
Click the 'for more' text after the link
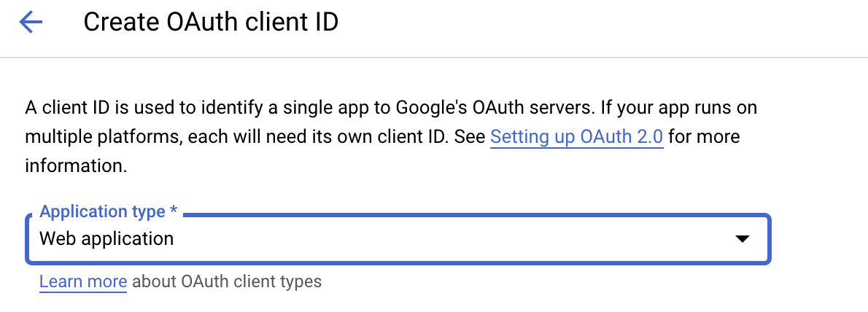pyautogui.click(x=704, y=136)
